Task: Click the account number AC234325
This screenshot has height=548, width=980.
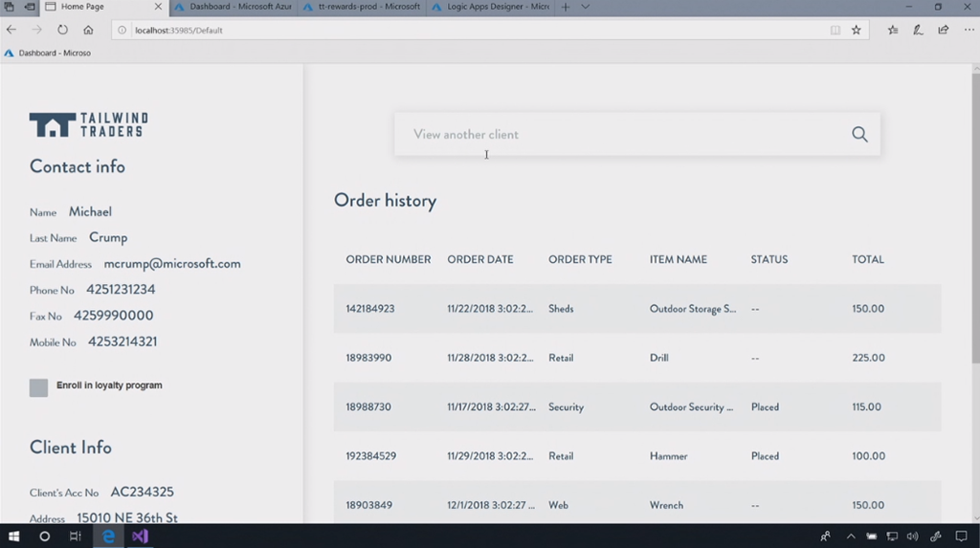Action: pyautogui.click(x=142, y=492)
